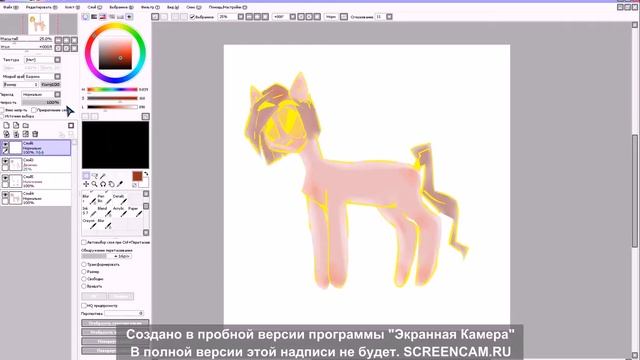The width and height of the screenshot is (640, 360).
Task: Toggle the color mixer panel icon
Action: (x=112, y=17)
